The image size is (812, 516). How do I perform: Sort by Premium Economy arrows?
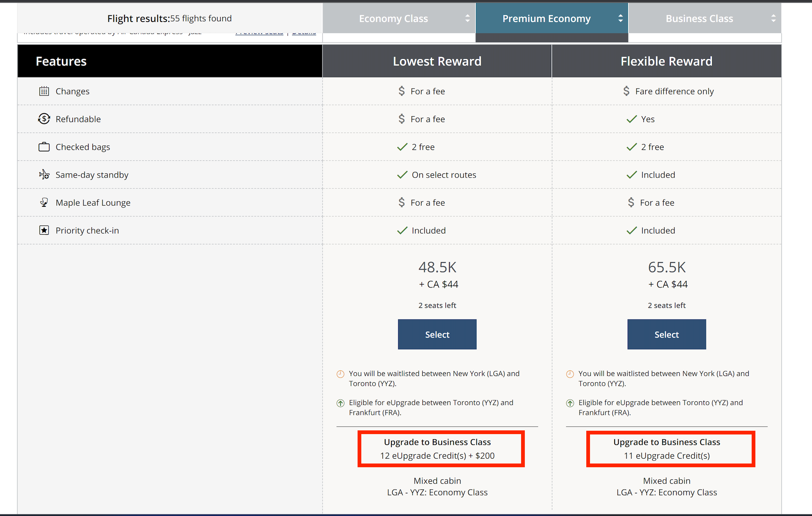[620, 18]
